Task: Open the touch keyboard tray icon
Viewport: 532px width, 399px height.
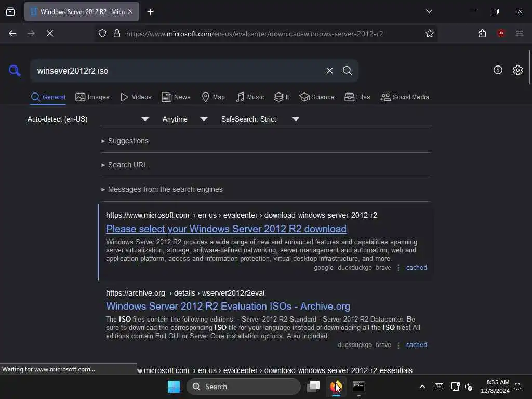Action: (438, 387)
